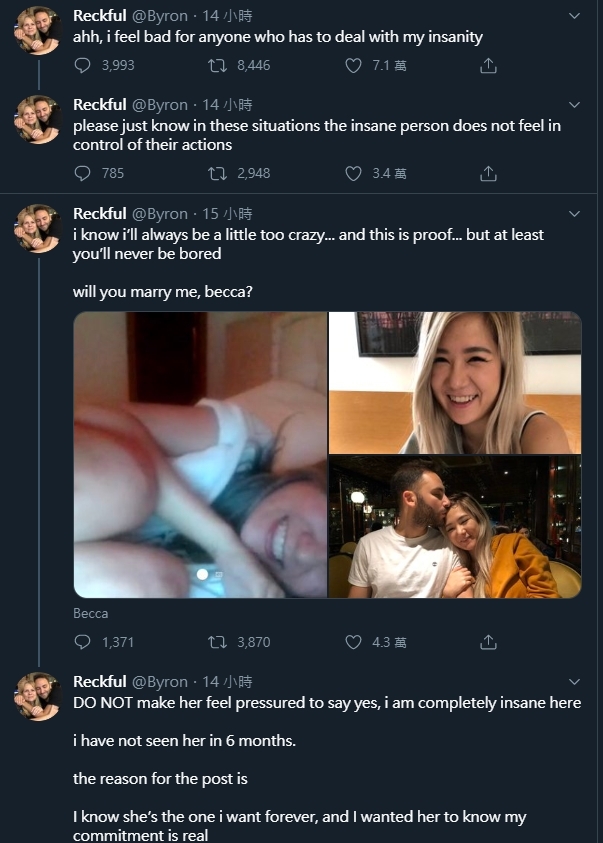Reply to the 'feel bad for anyone' tweet

pos(83,65)
